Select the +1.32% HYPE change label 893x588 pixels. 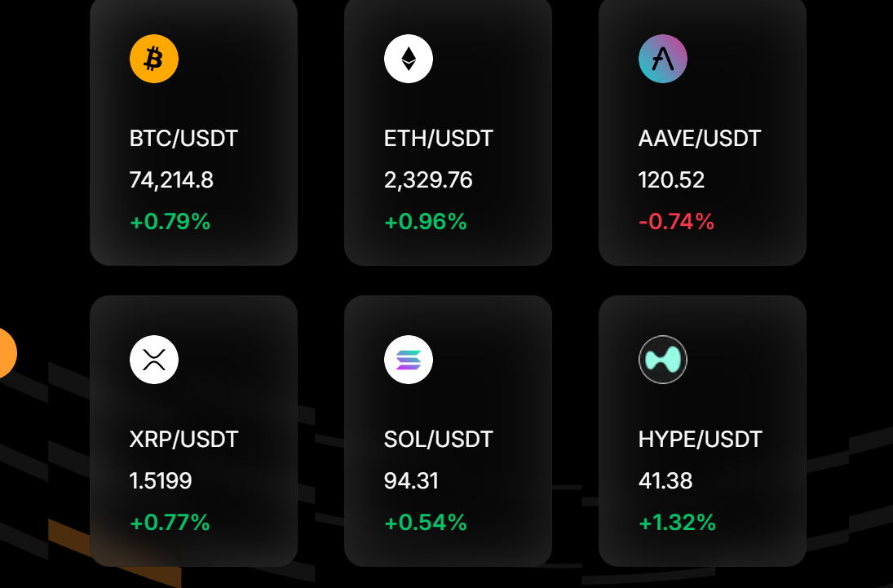[x=678, y=522]
